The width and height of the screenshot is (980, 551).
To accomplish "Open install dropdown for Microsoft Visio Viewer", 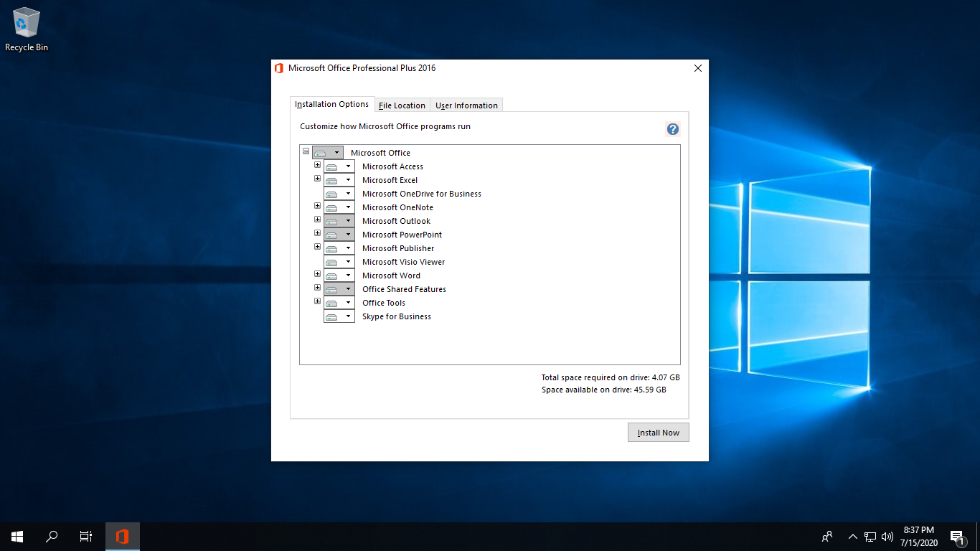I will pos(339,262).
